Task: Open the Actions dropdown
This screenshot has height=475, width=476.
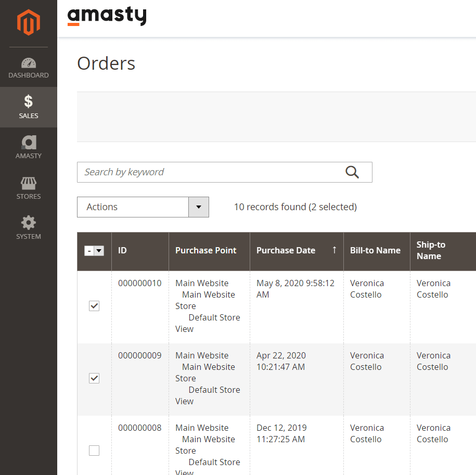Action: pos(143,207)
